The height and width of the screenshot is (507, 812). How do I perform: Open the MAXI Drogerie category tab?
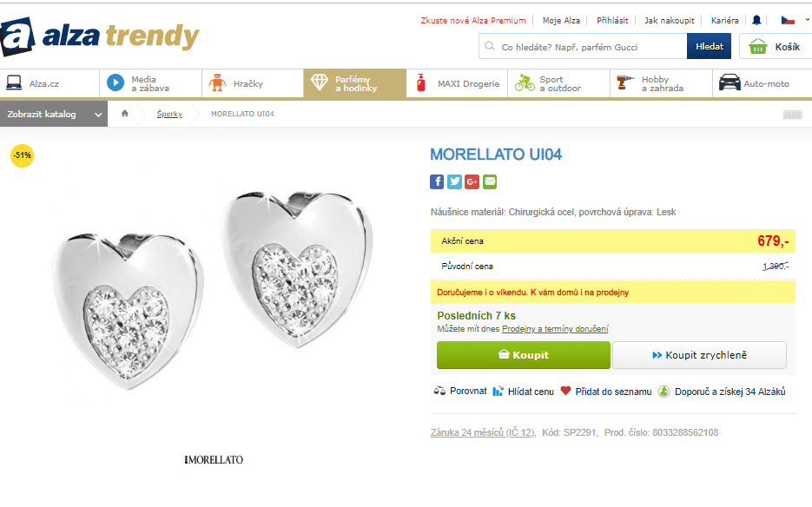click(x=458, y=83)
